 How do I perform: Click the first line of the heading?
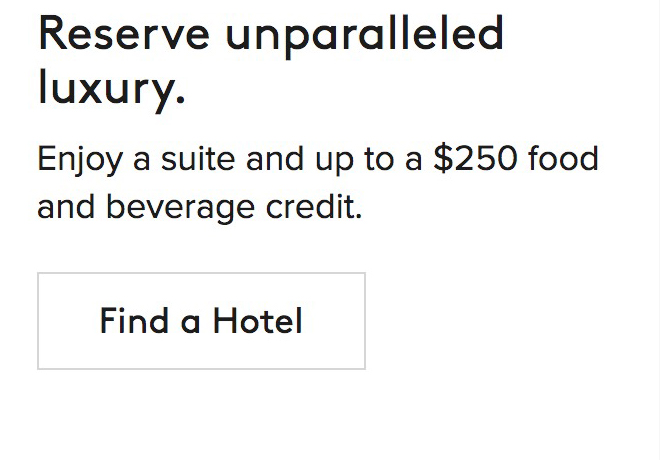point(270,34)
